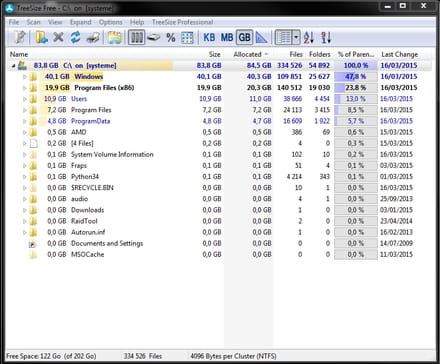440x364 pixels.
Task: Click the allocated space disk icon
Action: pyautogui.click(x=154, y=37)
